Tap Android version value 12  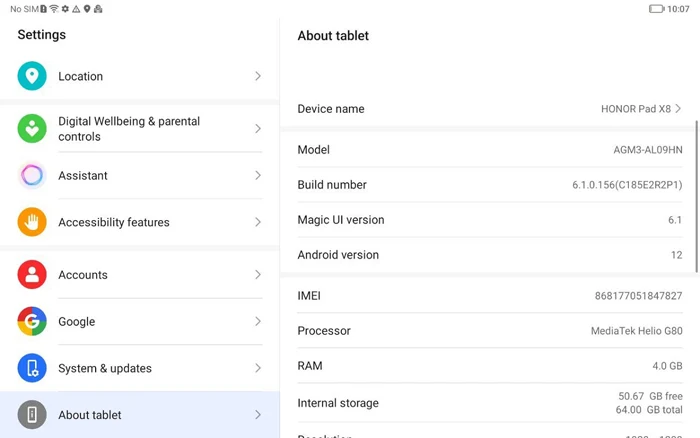(676, 255)
